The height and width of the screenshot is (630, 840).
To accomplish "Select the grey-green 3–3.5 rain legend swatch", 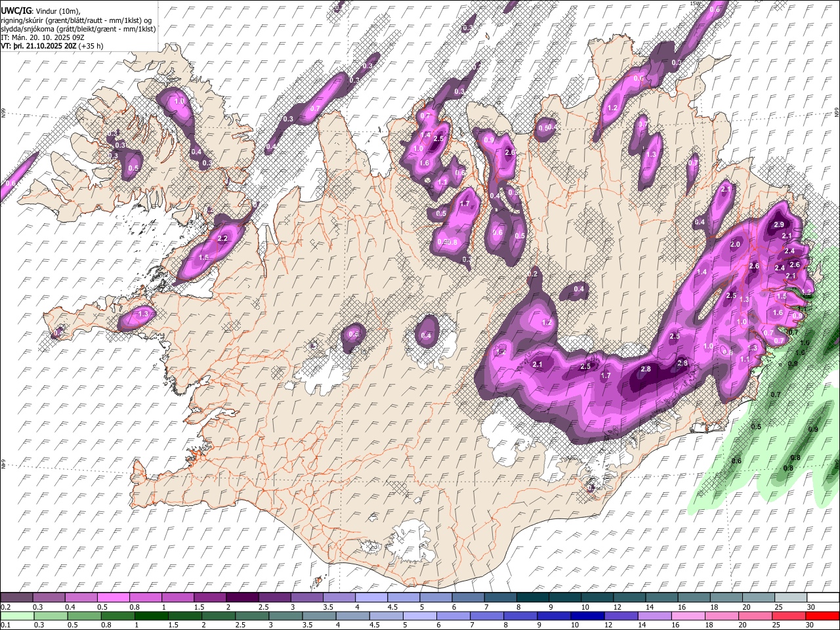I will click(286, 616).
